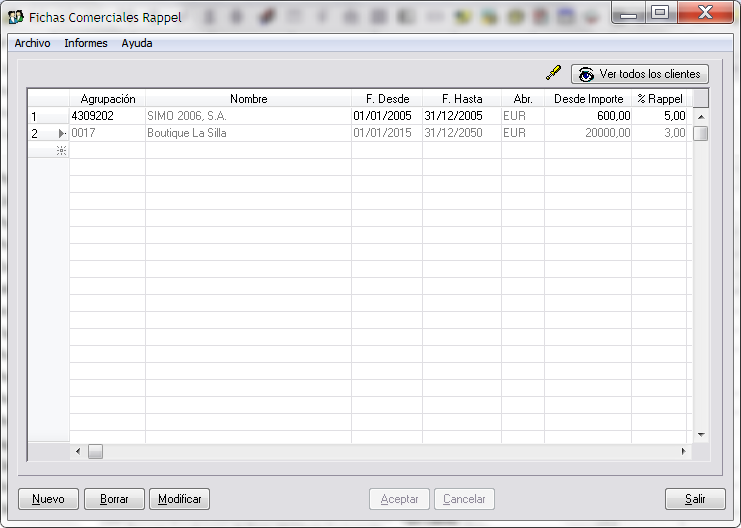Click Ver todos los clientes button
Image resolution: width=741 pixels, height=528 pixels.
[x=639, y=74]
